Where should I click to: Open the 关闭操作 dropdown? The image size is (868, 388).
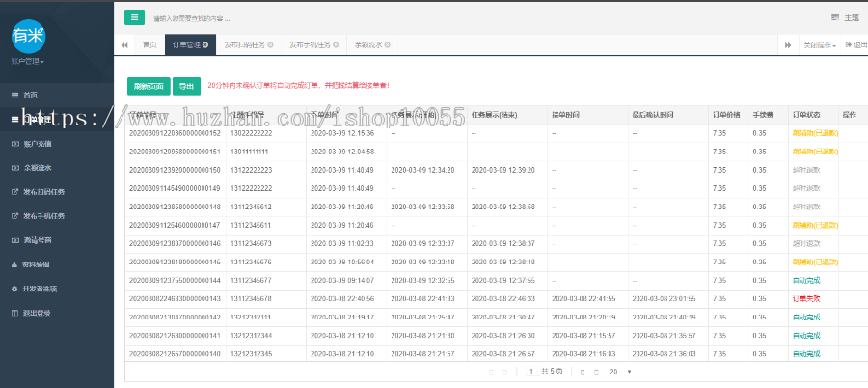click(820, 45)
